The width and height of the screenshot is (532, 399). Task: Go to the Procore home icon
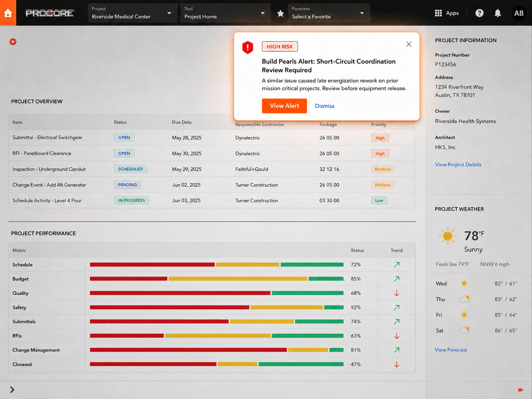(x=8, y=13)
